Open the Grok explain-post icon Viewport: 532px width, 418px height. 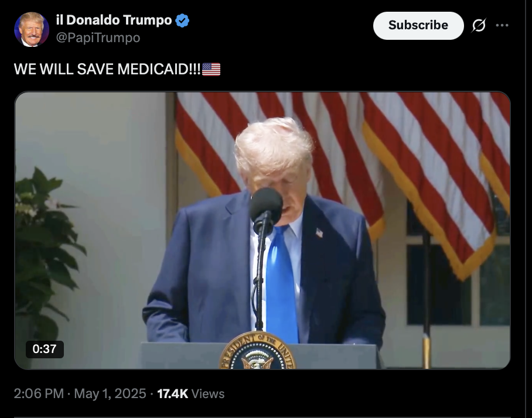coord(479,25)
